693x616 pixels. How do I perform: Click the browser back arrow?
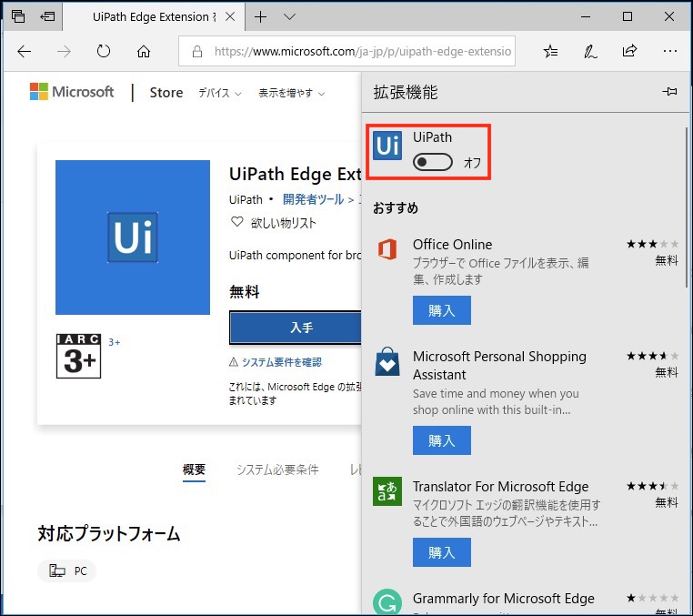pos(25,52)
